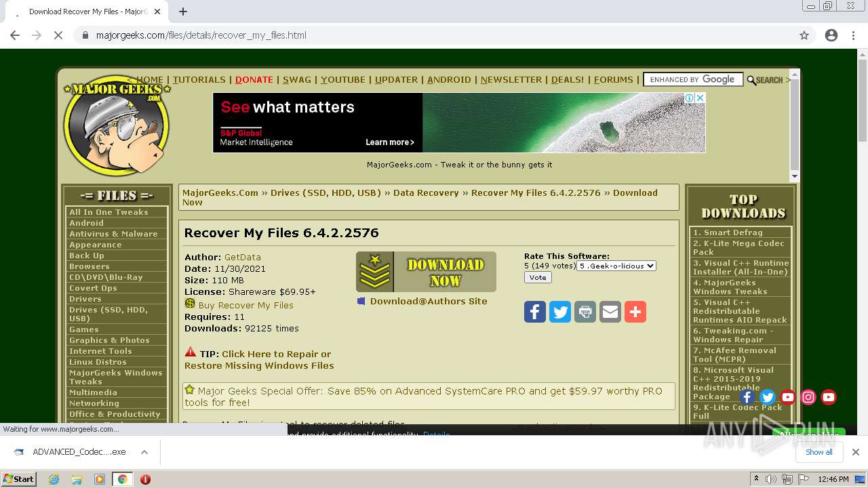Screen dimensions: 868x488
Task: Open the YOUTUBE menu item
Action: coord(343,79)
